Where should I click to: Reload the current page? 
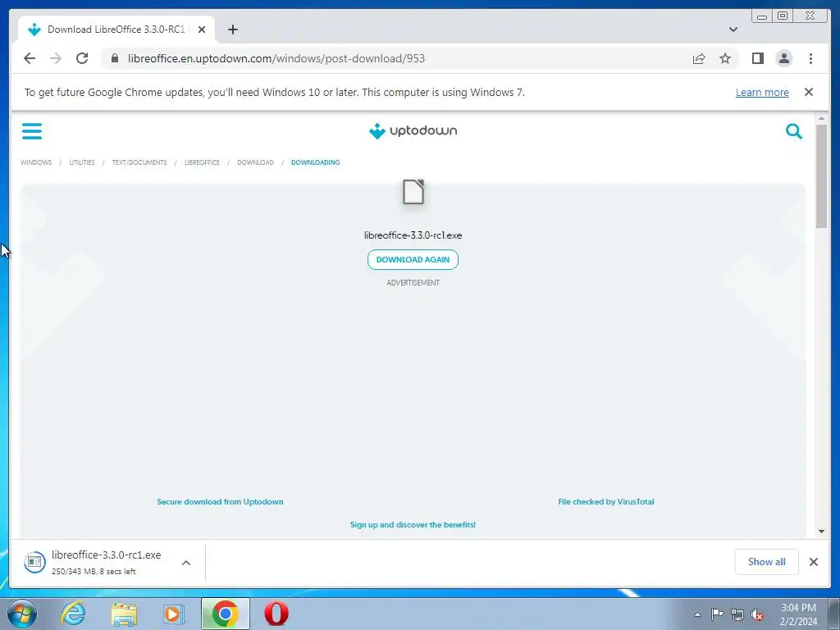coord(82,58)
